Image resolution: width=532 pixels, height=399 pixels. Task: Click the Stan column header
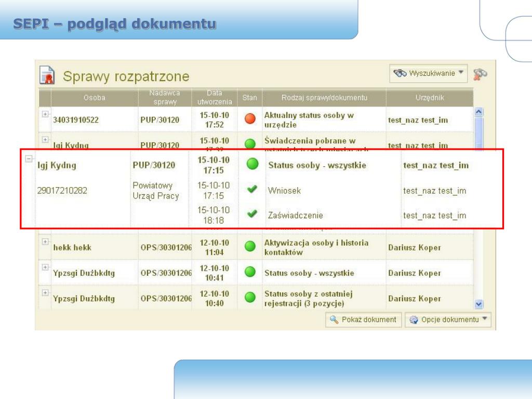click(x=249, y=98)
